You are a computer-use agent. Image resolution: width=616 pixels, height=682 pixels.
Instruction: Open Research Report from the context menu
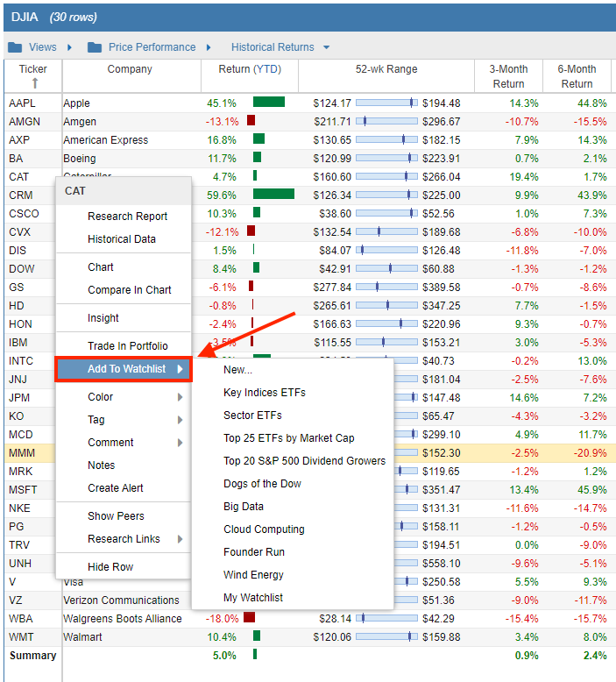127,217
